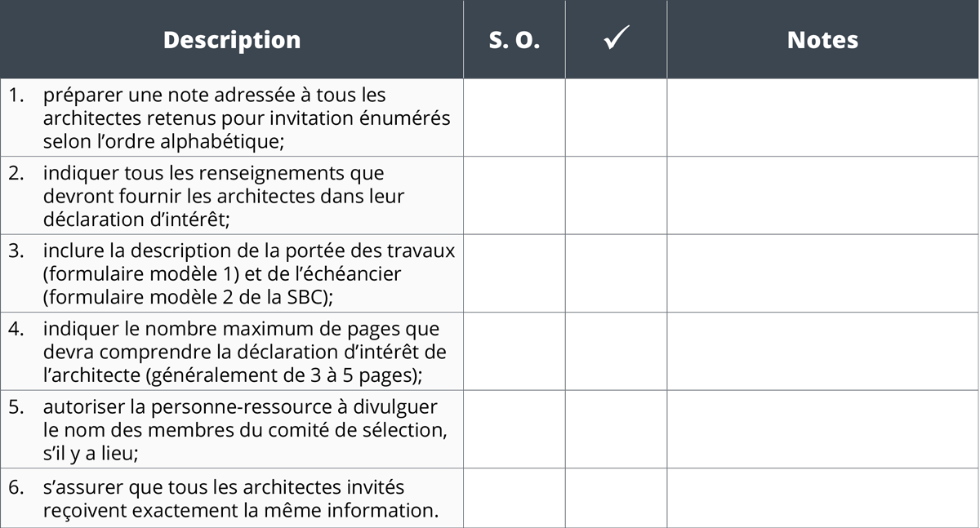This screenshot has width=980, height=528.
Task: Click the Notes cell for item 3
Action: pos(823,273)
